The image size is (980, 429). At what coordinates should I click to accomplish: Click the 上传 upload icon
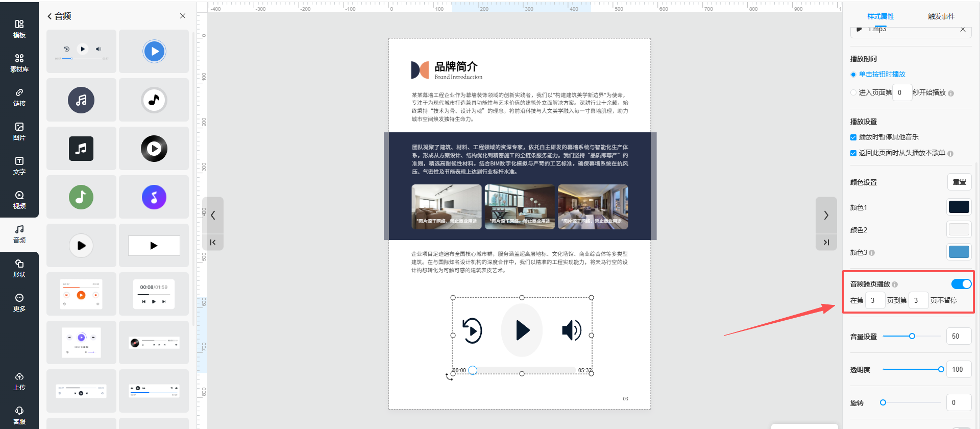(19, 382)
